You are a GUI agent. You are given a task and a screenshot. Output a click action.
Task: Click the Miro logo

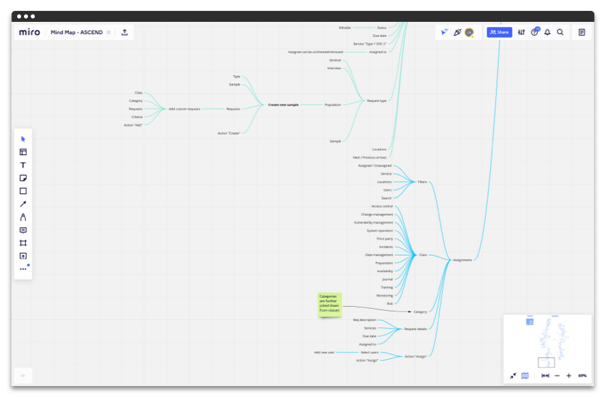tap(29, 32)
